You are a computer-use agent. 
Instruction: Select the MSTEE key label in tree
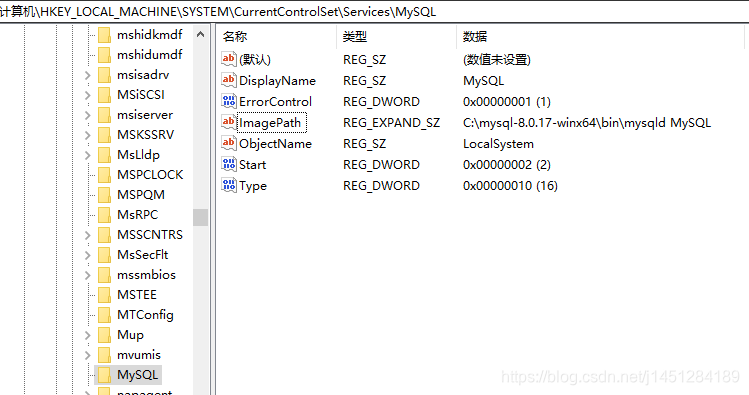click(x=137, y=295)
